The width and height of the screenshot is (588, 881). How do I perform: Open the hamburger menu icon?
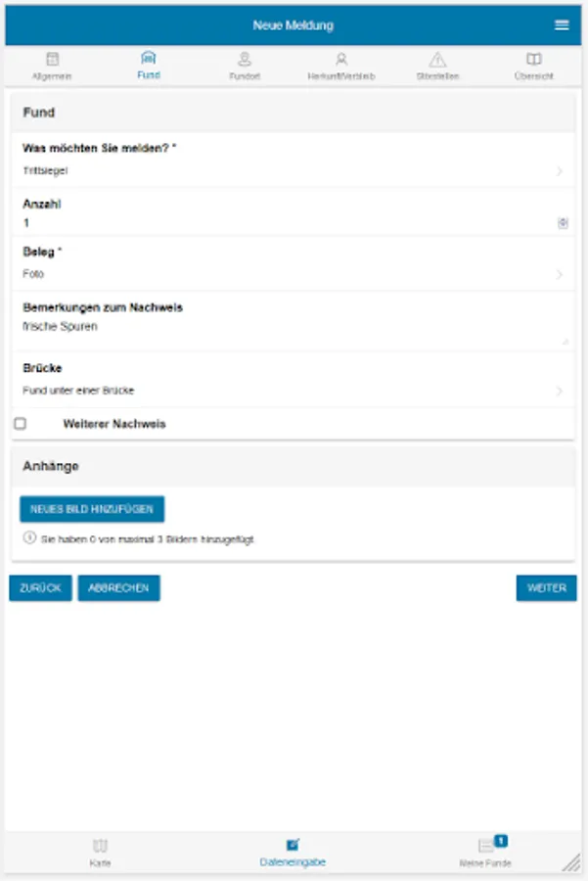pos(562,25)
